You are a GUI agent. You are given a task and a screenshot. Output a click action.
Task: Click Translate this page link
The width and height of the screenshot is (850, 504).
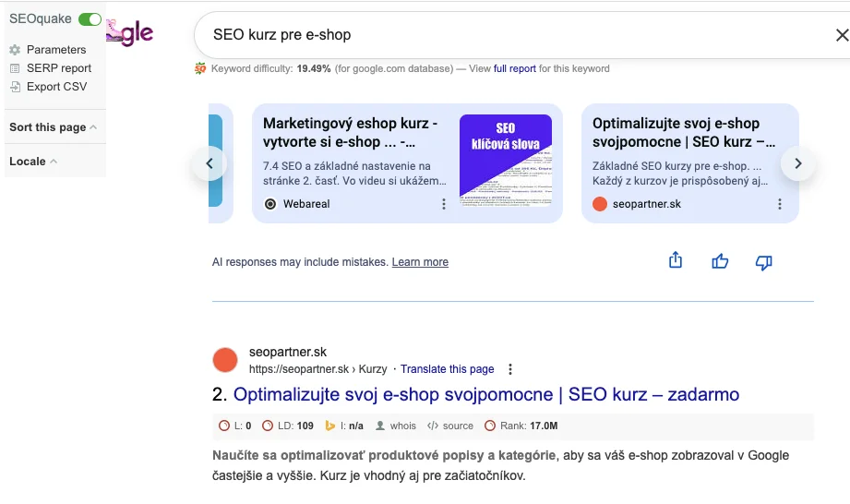pyautogui.click(x=447, y=369)
